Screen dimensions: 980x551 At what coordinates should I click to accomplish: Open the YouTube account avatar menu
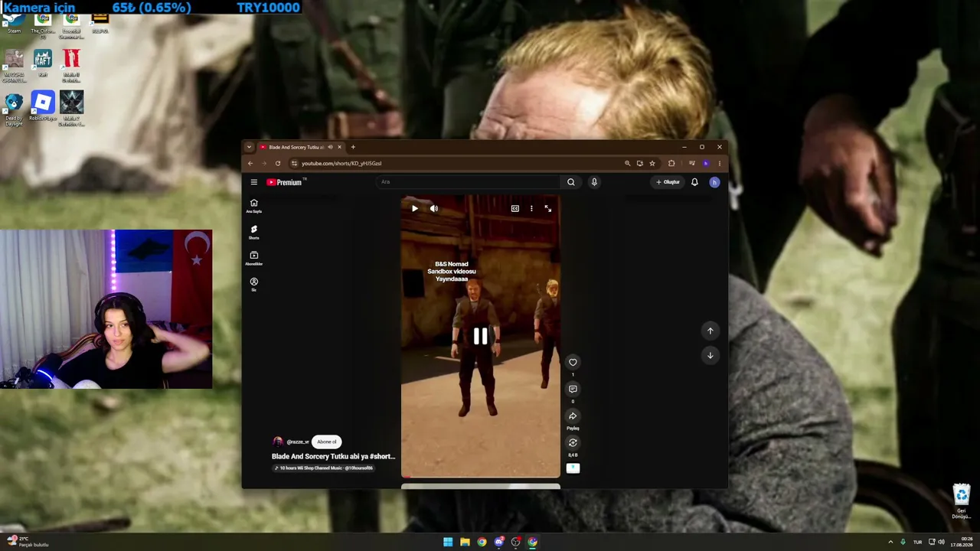(x=714, y=182)
